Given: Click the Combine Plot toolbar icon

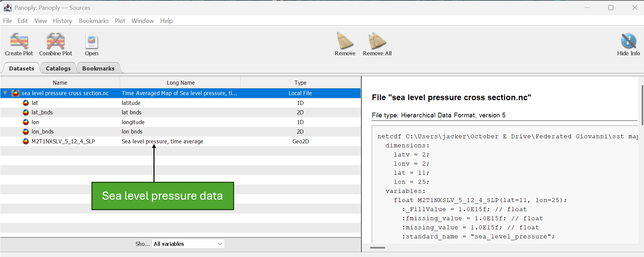Looking at the screenshot, I should tap(56, 41).
